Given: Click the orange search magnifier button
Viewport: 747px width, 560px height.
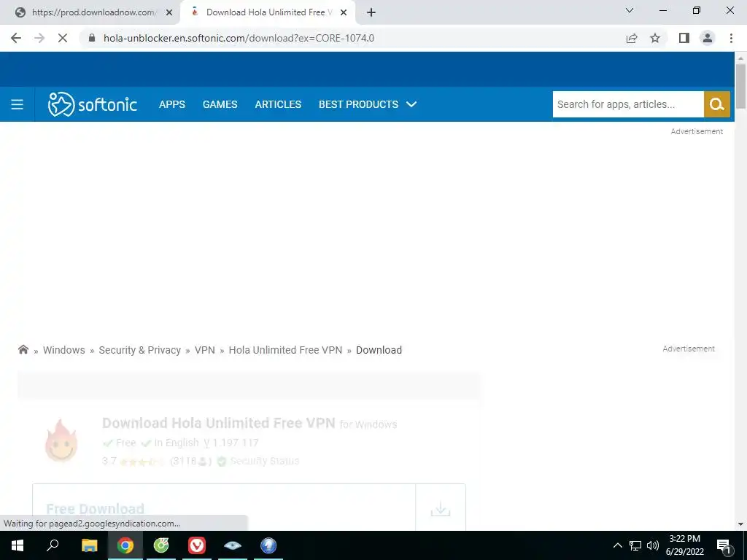Looking at the screenshot, I should click(717, 104).
